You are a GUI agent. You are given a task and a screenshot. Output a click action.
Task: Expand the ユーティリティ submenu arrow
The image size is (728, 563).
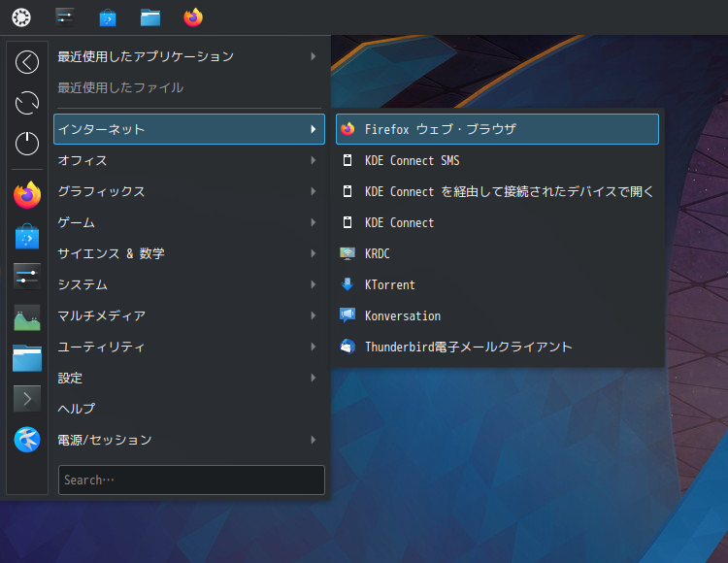coord(314,347)
